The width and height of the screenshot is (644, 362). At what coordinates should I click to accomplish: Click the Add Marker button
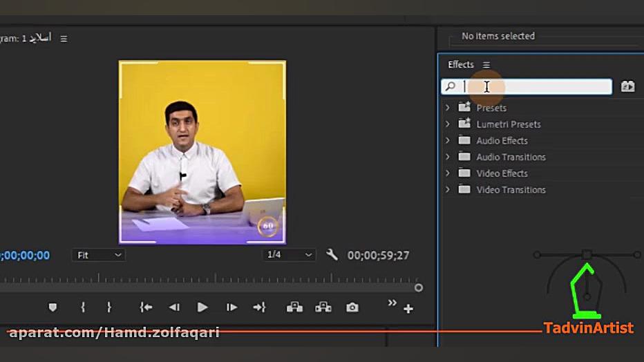click(x=53, y=307)
